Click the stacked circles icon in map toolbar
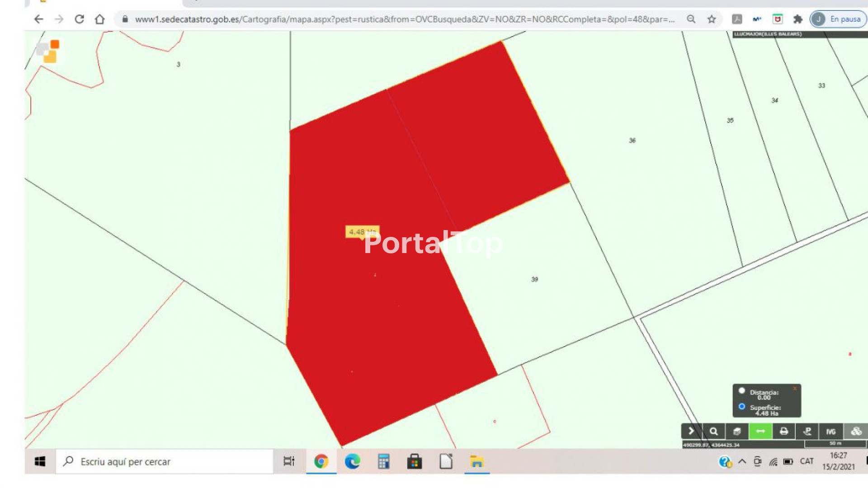This screenshot has height=488, width=868. pos(856,431)
